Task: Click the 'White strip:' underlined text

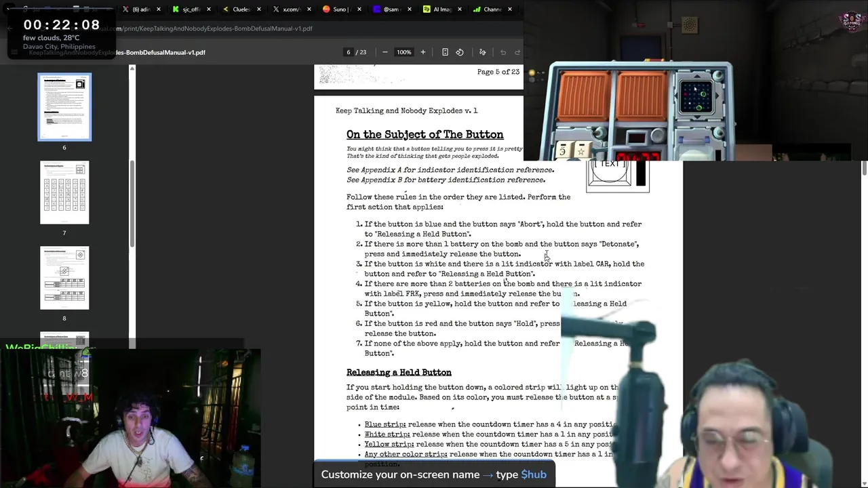Action: click(387, 434)
